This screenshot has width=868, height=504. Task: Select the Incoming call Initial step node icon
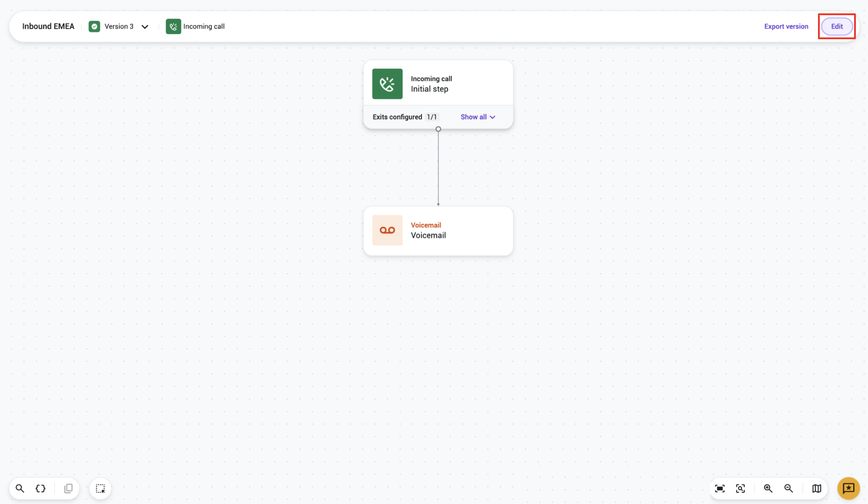point(387,84)
